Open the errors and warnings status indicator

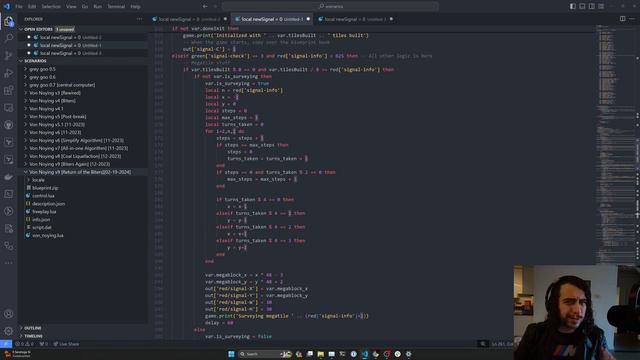(24, 344)
